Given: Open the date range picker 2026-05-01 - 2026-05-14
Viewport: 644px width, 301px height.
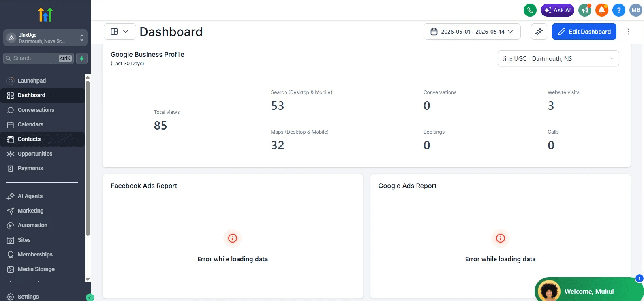Looking at the screenshot, I should click(x=472, y=32).
